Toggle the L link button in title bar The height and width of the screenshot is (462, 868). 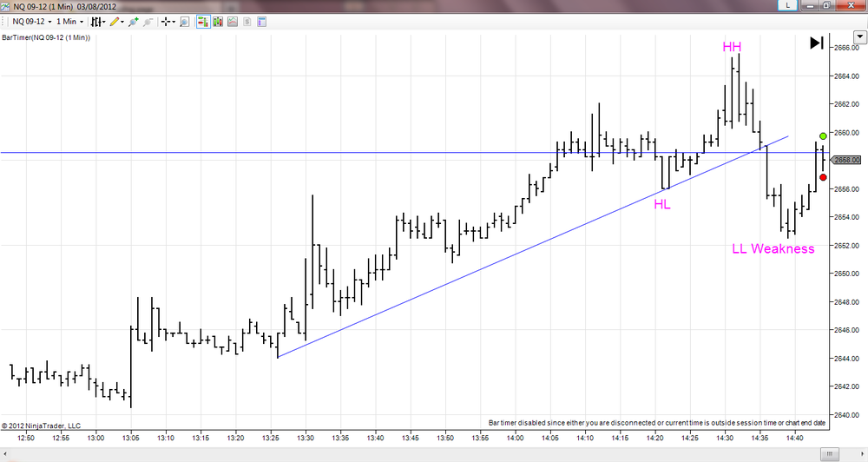tap(787, 5)
